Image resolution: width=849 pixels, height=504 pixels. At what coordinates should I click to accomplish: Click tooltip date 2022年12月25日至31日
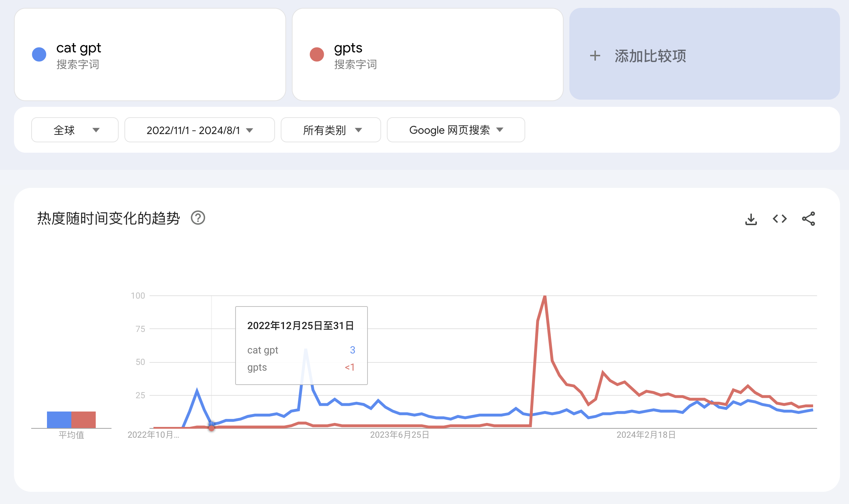pyautogui.click(x=300, y=325)
